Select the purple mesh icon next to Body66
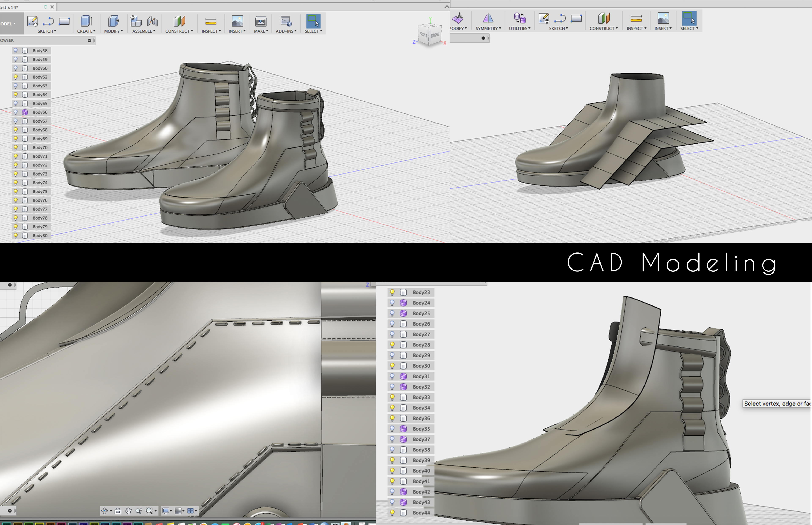 coord(25,112)
